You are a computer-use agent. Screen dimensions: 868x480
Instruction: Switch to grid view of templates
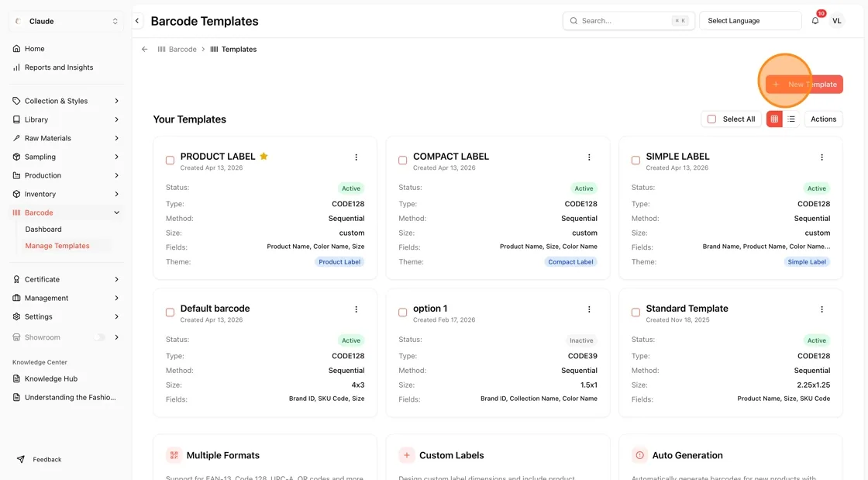(774, 119)
